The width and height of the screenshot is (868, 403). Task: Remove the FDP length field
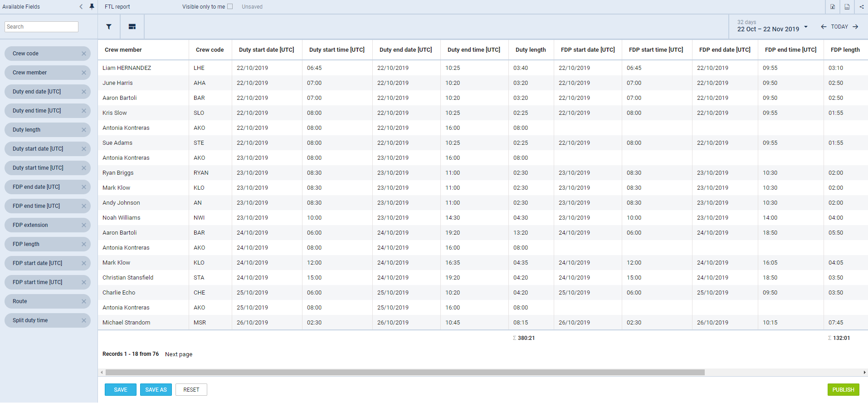pos(83,244)
